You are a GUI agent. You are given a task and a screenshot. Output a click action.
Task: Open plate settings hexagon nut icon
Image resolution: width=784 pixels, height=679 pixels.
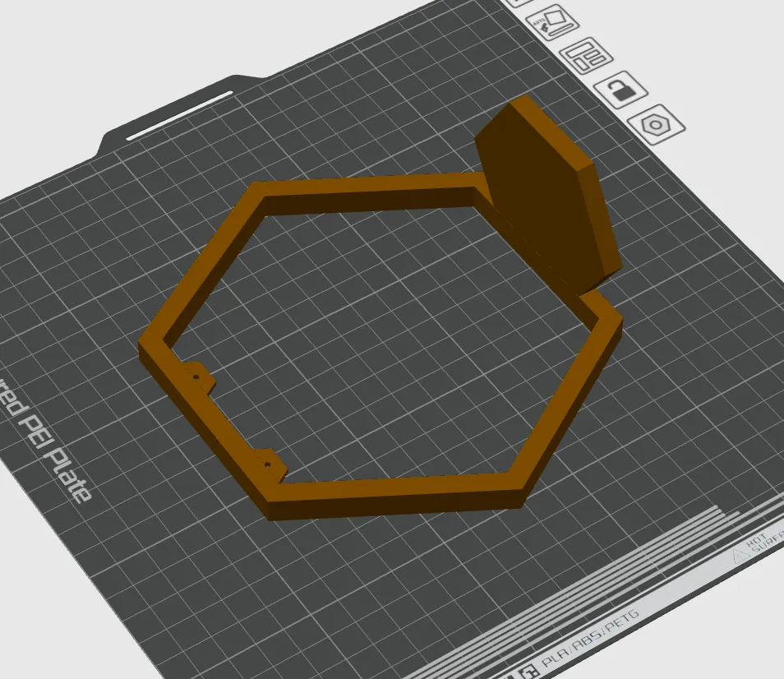(x=656, y=124)
